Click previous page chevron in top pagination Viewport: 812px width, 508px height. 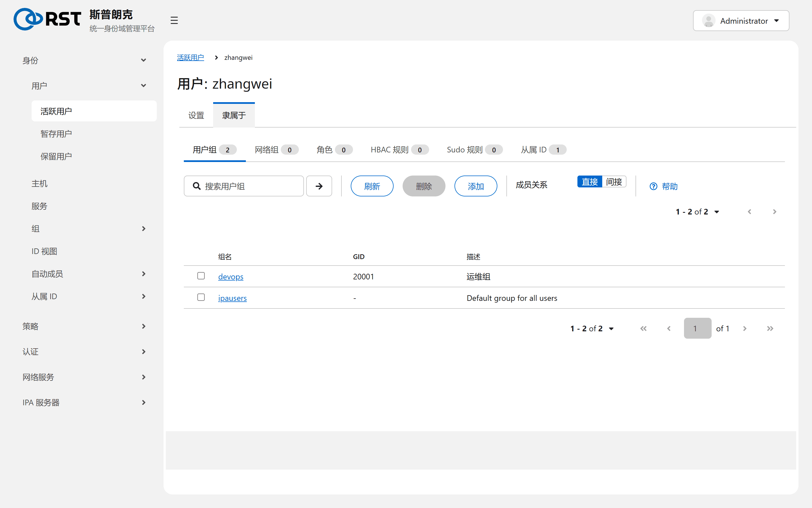(x=749, y=212)
